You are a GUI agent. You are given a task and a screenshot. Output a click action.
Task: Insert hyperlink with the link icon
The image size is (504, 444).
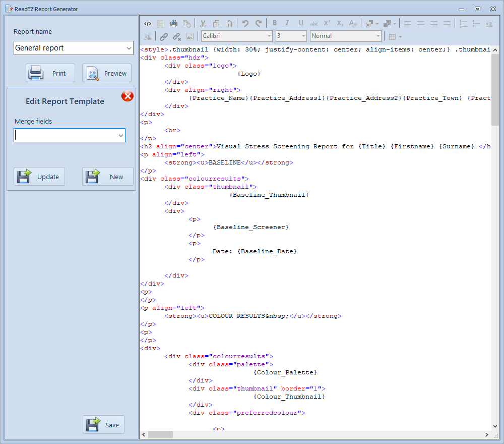pyautogui.click(x=164, y=36)
